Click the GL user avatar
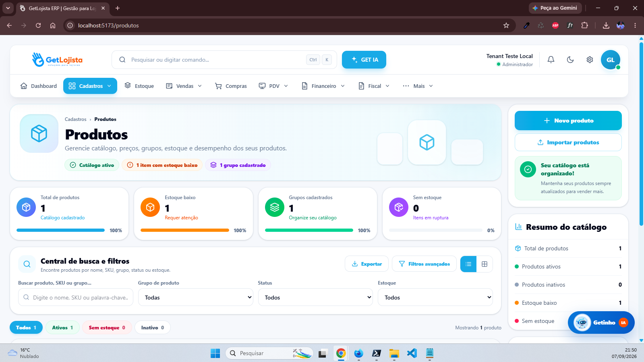 coord(611,60)
